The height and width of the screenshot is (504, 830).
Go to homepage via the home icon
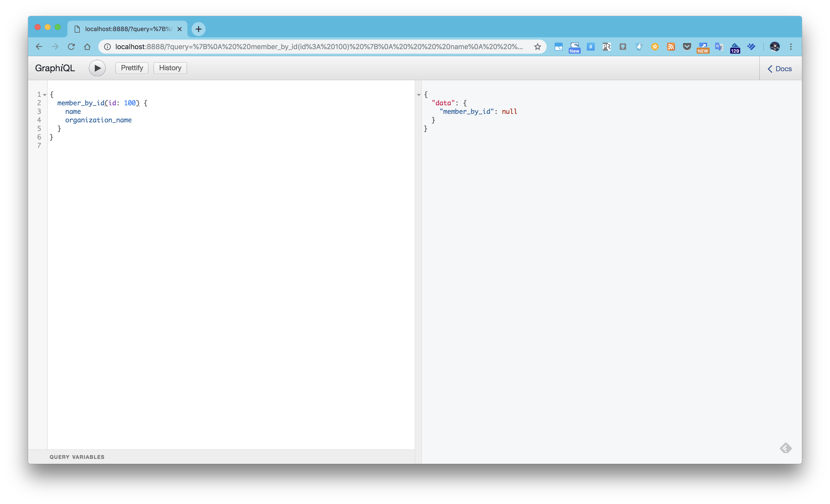tap(87, 47)
